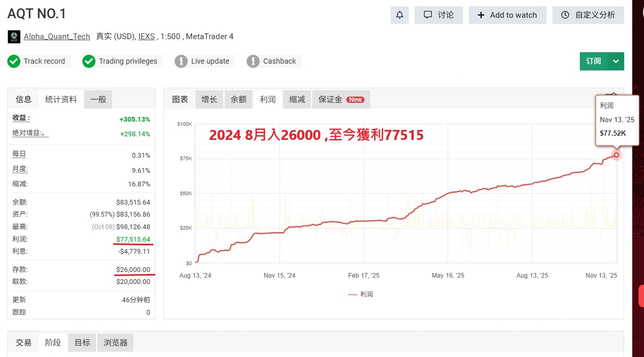Viewport: 644px width, 357px height.
Task: Click the IEXS broker link
Action: pyautogui.click(x=147, y=37)
